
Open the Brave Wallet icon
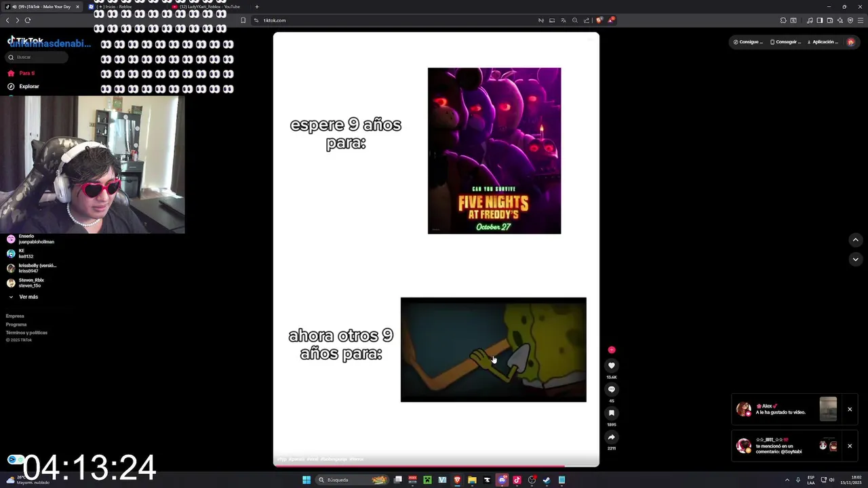pos(830,20)
